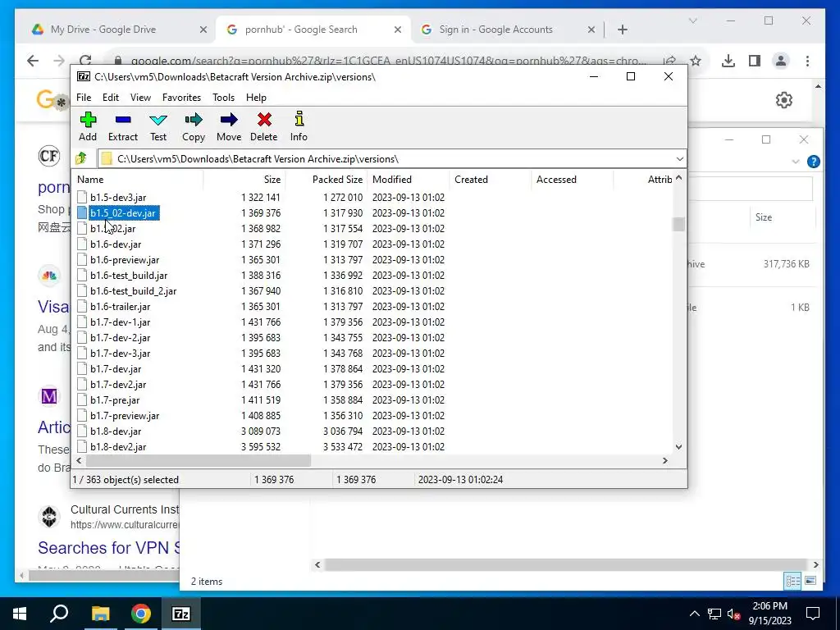This screenshot has height=630, width=840.
Task: Open Chrome downloads icon
Action: click(x=728, y=61)
